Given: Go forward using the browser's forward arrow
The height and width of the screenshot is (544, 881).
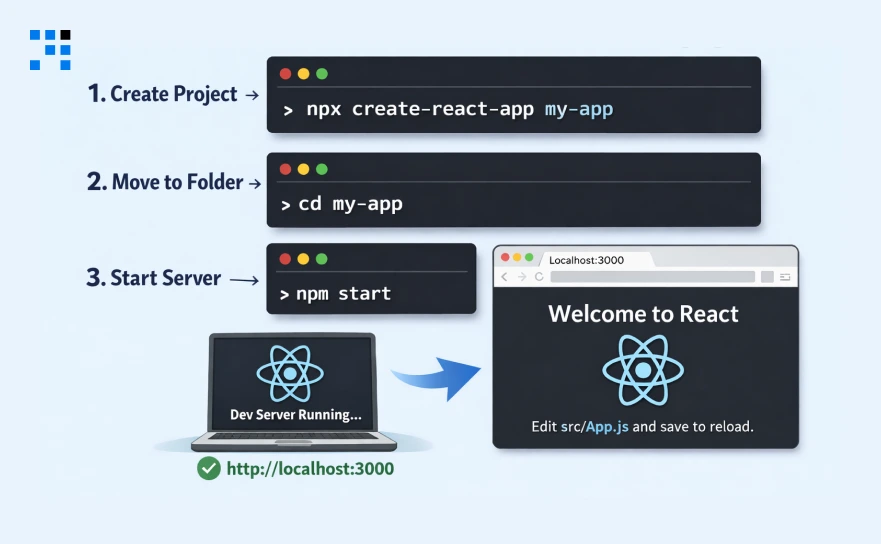Looking at the screenshot, I should (x=522, y=276).
